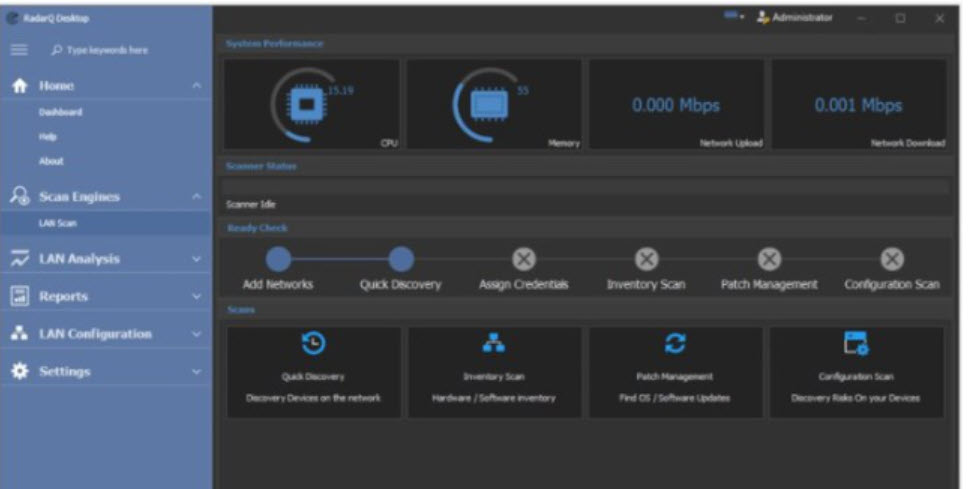The image size is (968, 489).
Task: Click the Patch Management X step marker
Action: tap(769, 259)
